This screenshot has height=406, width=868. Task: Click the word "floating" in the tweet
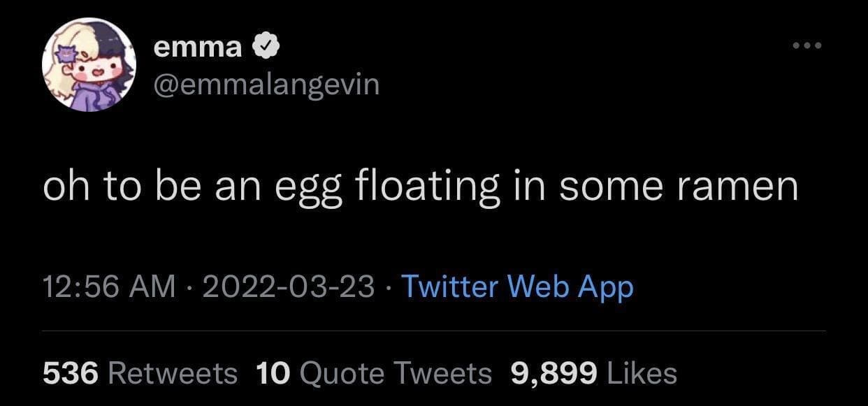[427, 187]
